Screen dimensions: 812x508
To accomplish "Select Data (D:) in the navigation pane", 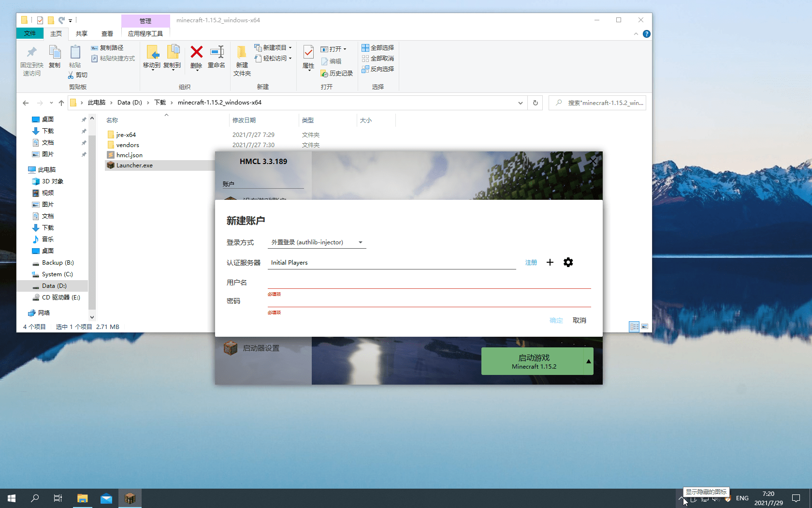I will coord(54,286).
